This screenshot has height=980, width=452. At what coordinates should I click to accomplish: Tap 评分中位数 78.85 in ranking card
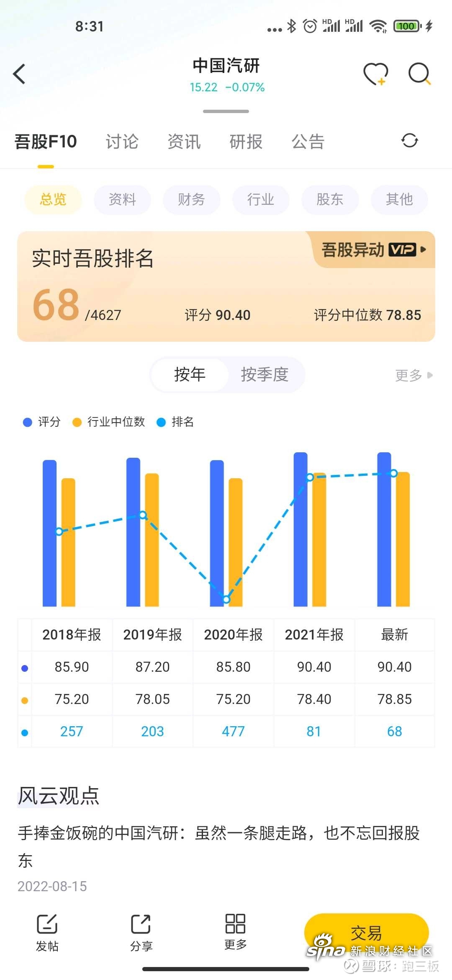tap(367, 315)
